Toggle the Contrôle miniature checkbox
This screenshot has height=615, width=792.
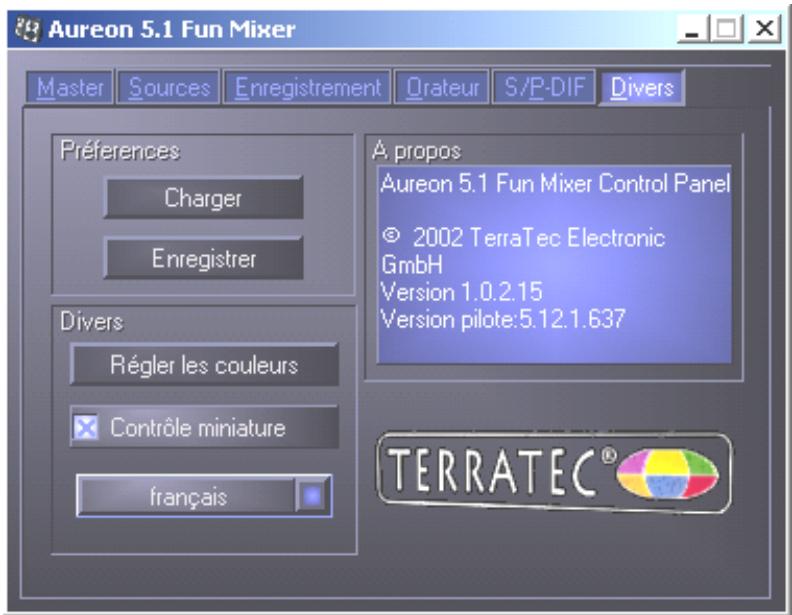[86, 428]
